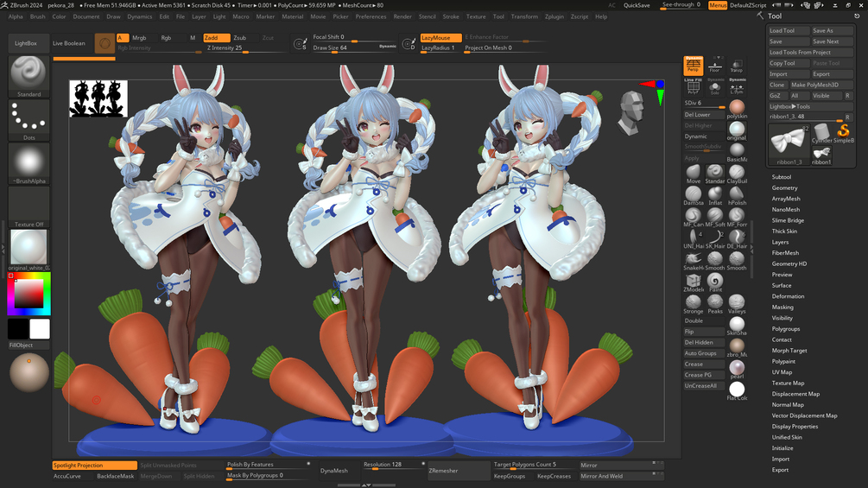
Task: Select the MF_Carve brush
Action: click(693, 216)
